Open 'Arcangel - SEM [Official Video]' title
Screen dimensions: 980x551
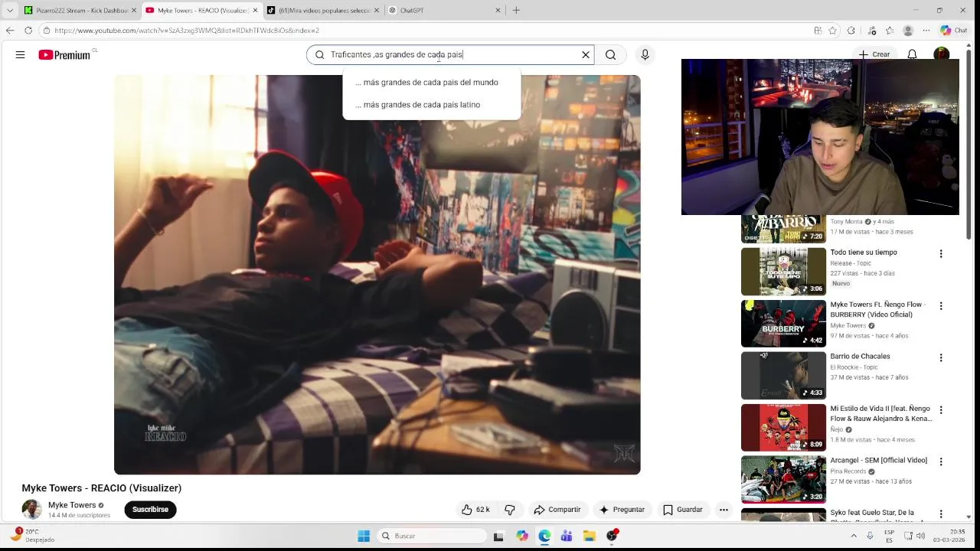(878, 461)
